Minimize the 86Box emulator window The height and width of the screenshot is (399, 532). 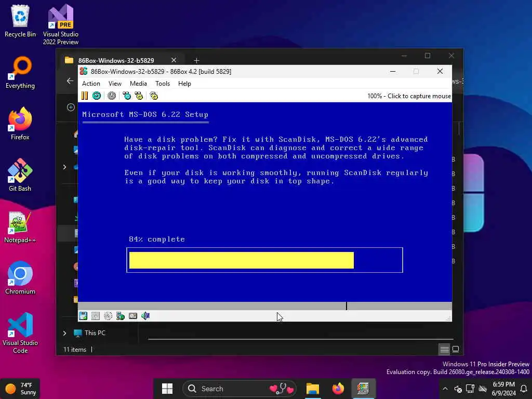(x=393, y=71)
